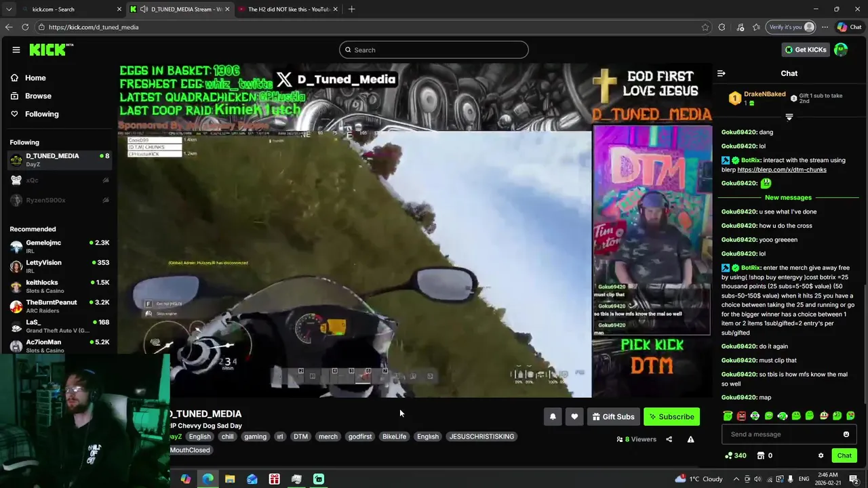
Task: Click the Kick search field
Action: [x=434, y=49]
